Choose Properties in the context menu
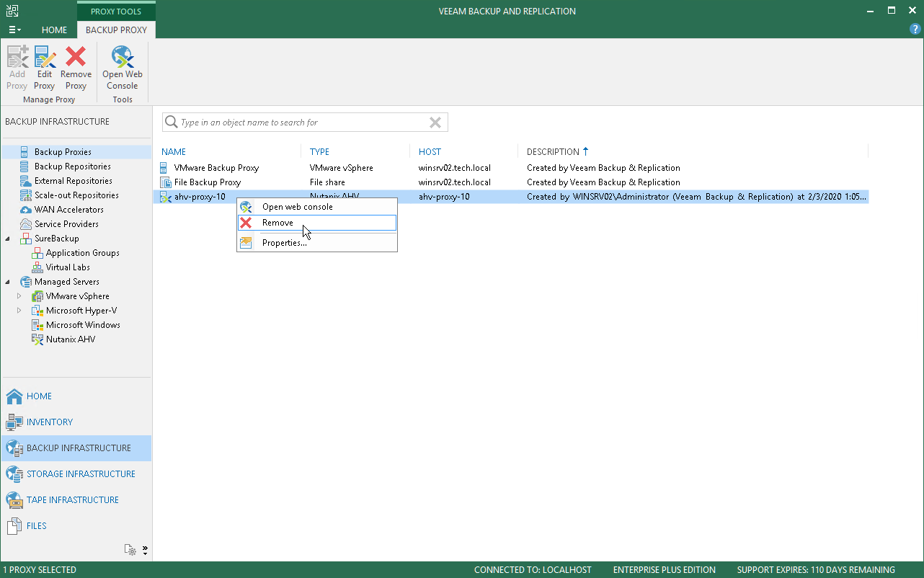This screenshot has height=578, width=924. (317, 243)
